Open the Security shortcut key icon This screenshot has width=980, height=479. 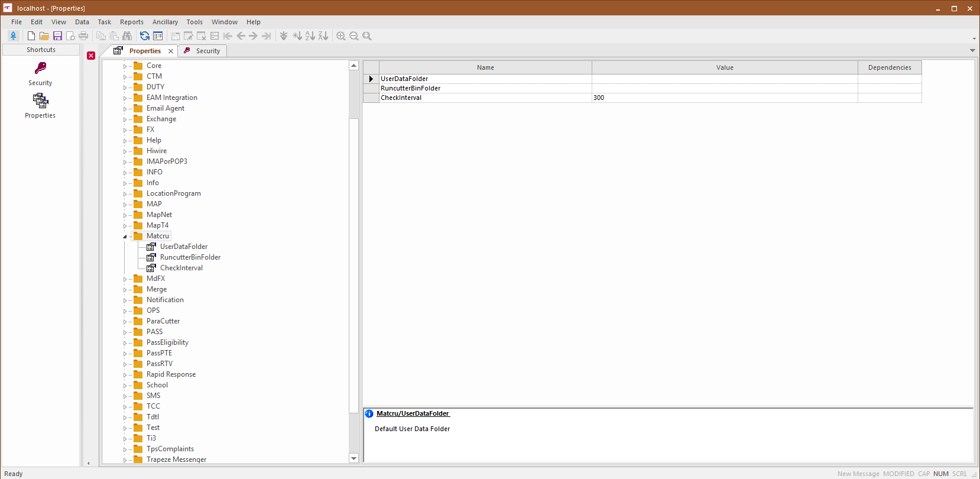click(40, 69)
